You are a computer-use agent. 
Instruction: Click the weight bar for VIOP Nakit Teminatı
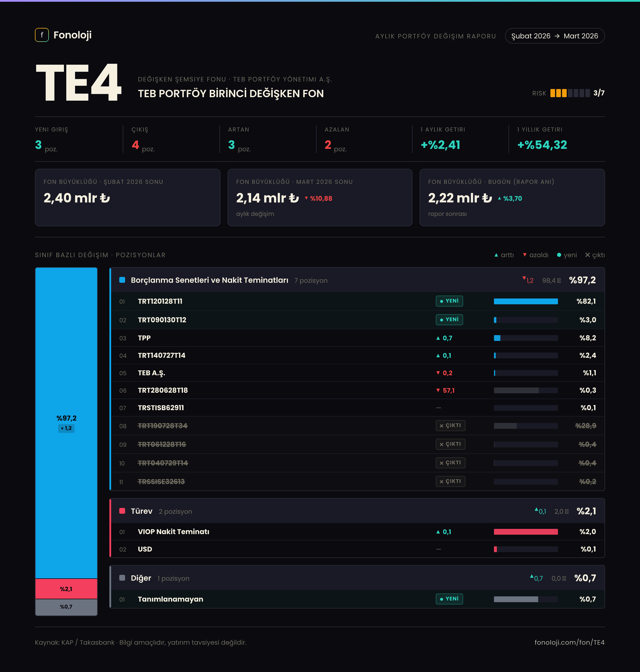(526, 532)
